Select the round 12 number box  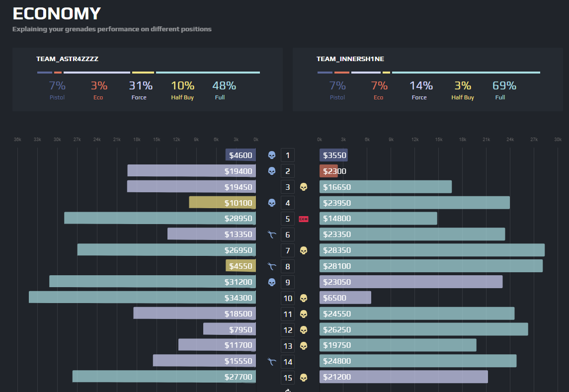click(x=287, y=330)
